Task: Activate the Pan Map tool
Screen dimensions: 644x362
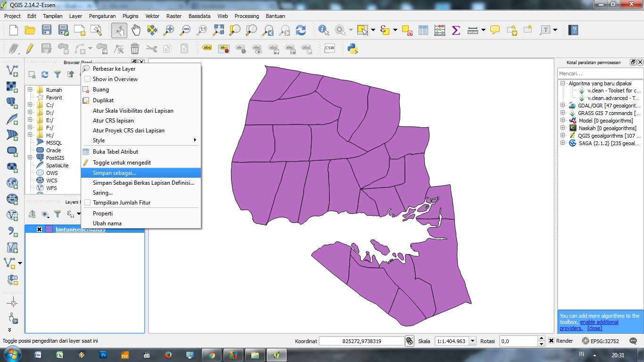Action: click(x=136, y=29)
